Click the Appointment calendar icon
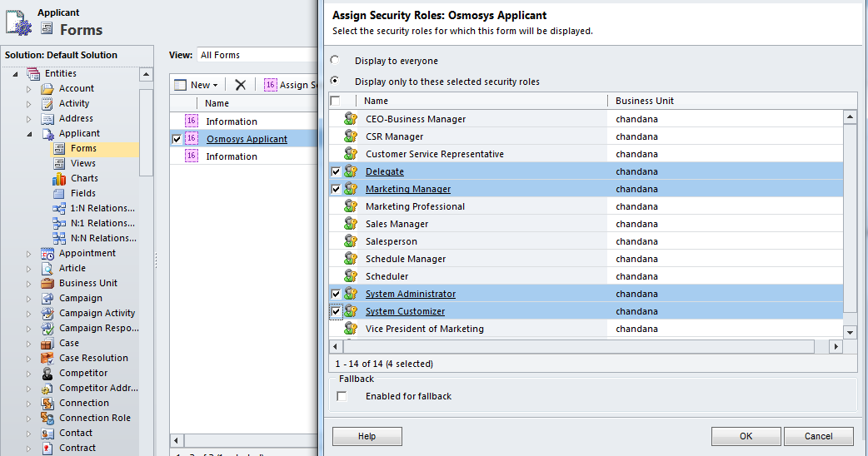This screenshot has height=456, width=868. coord(47,253)
